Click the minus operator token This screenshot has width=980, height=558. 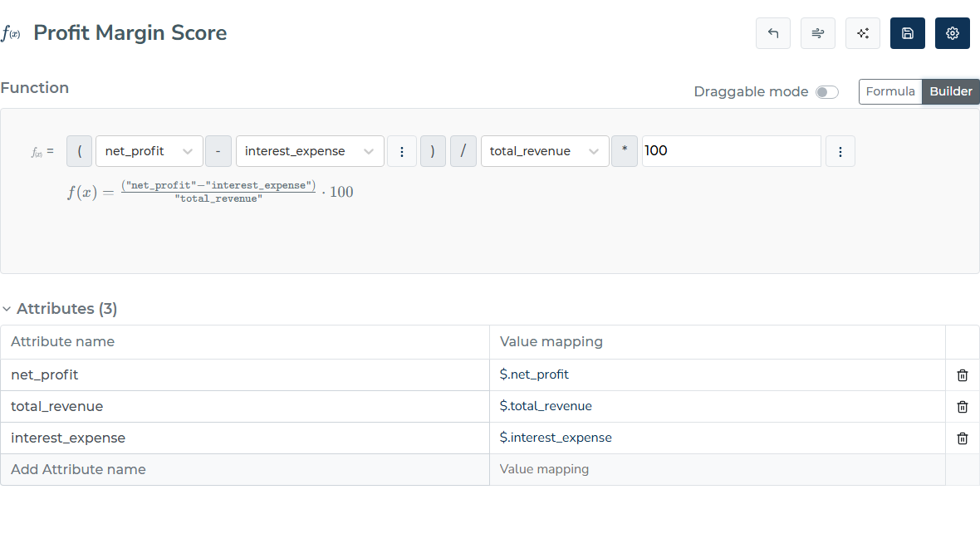click(x=218, y=151)
